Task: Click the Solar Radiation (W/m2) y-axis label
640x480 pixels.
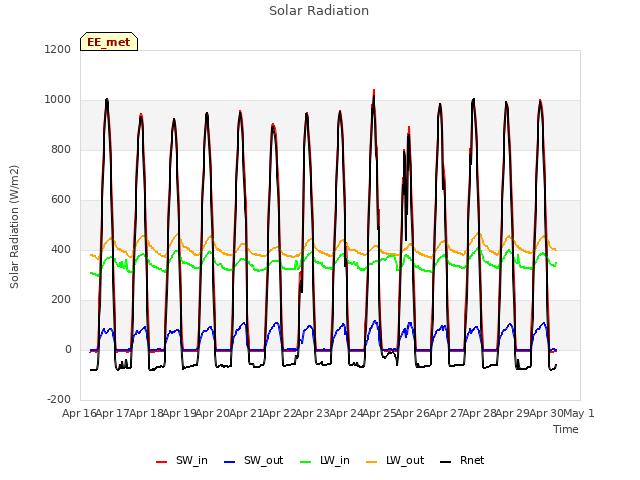Action: pyautogui.click(x=14, y=227)
